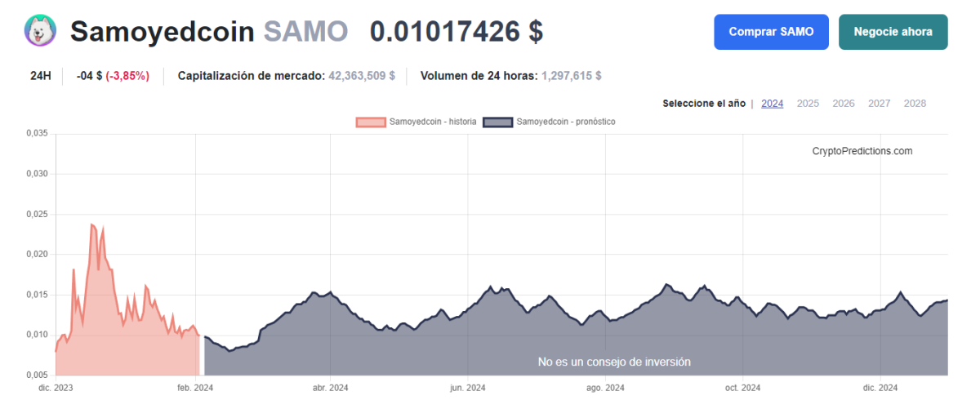Click the historical price peak in pink area
The image size is (980, 400).
tap(91, 224)
